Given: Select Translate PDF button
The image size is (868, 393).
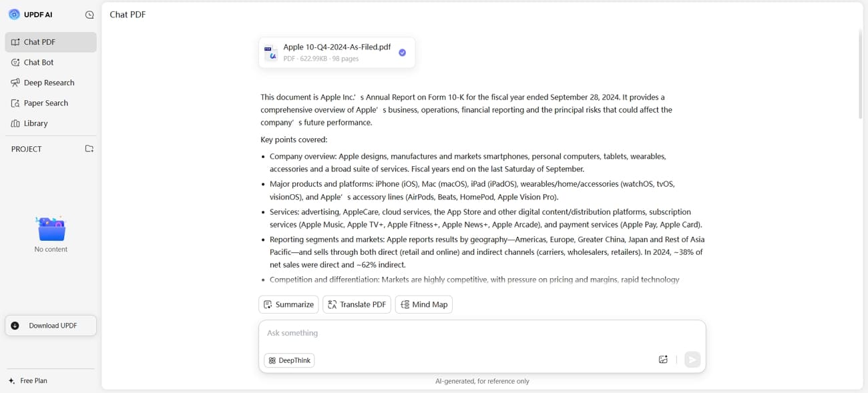Looking at the screenshot, I should pos(357,304).
